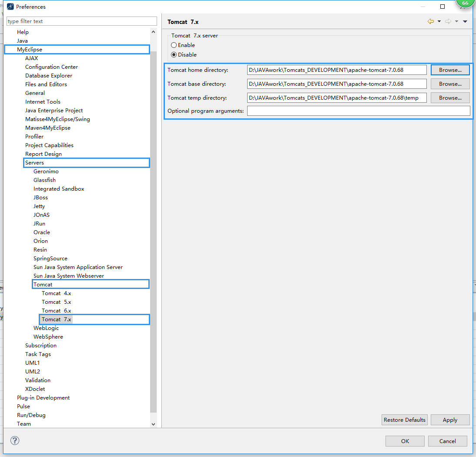This screenshot has width=476, height=457.
Task: Click the Cancel button
Action: click(447, 441)
